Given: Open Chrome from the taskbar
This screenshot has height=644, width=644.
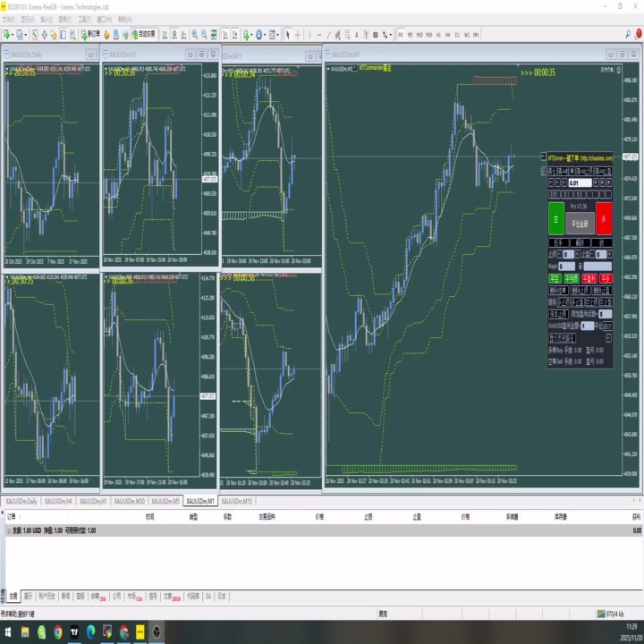Looking at the screenshot, I should pyautogui.click(x=58, y=632).
